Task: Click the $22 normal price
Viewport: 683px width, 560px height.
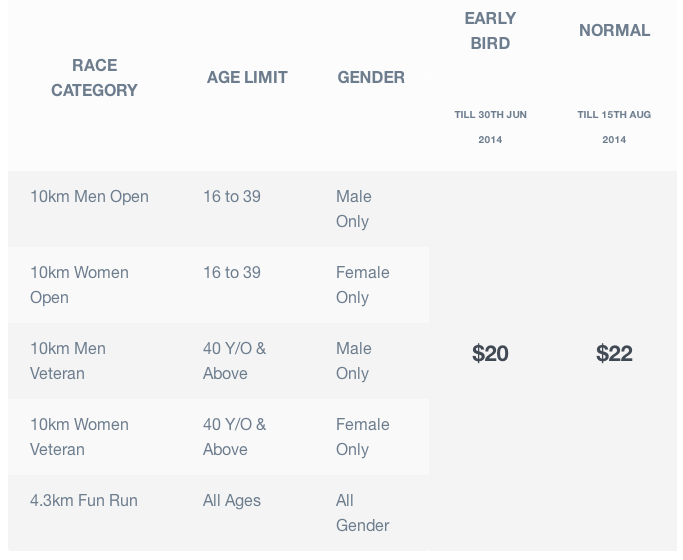Action: tap(614, 353)
